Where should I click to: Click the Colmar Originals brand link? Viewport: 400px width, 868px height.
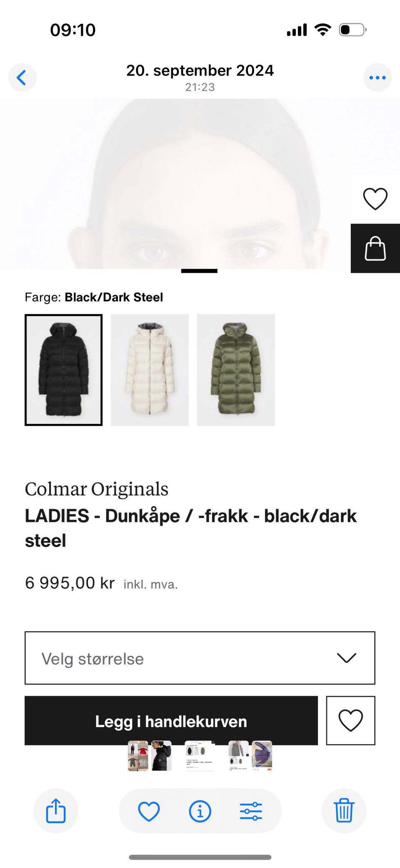click(97, 489)
